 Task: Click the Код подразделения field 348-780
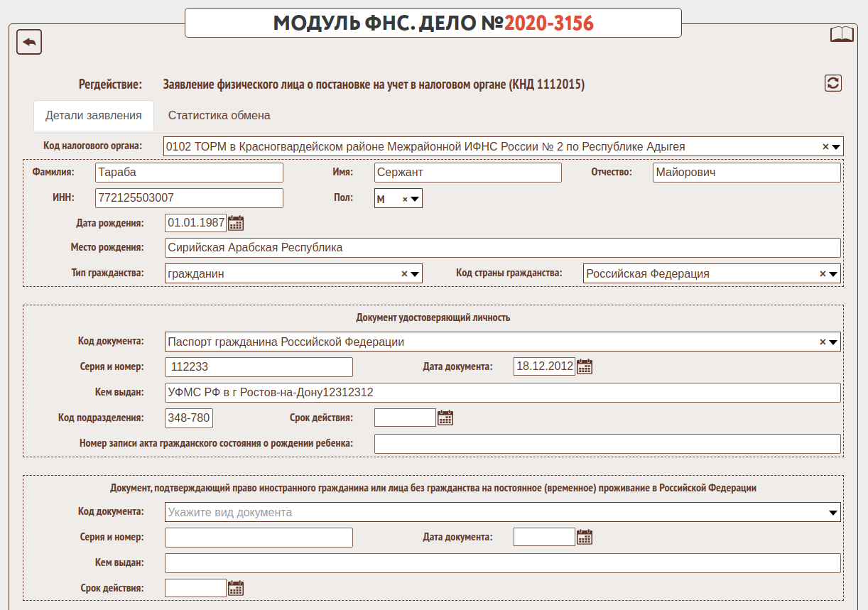coord(189,418)
